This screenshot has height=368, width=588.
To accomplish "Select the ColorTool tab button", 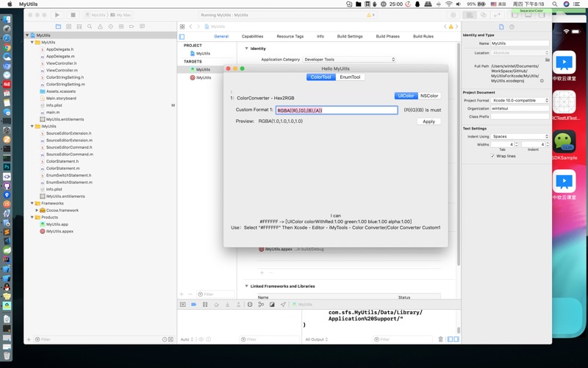I will (321, 77).
